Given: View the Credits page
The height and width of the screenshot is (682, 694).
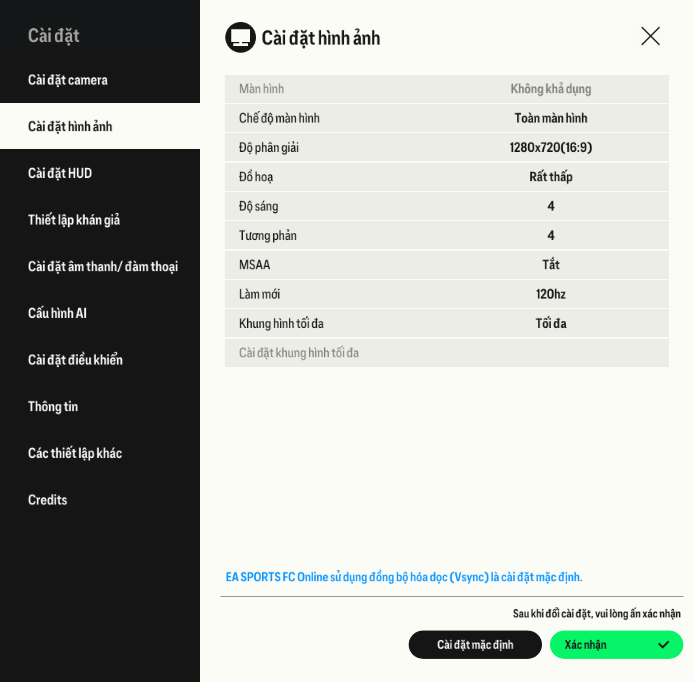Looking at the screenshot, I should [48, 500].
